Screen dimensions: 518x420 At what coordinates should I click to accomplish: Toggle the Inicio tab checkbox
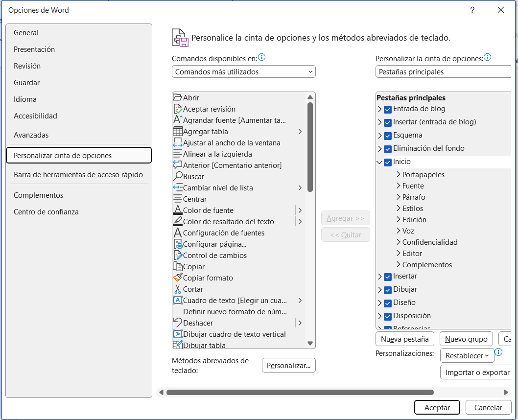[x=388, y=162]
